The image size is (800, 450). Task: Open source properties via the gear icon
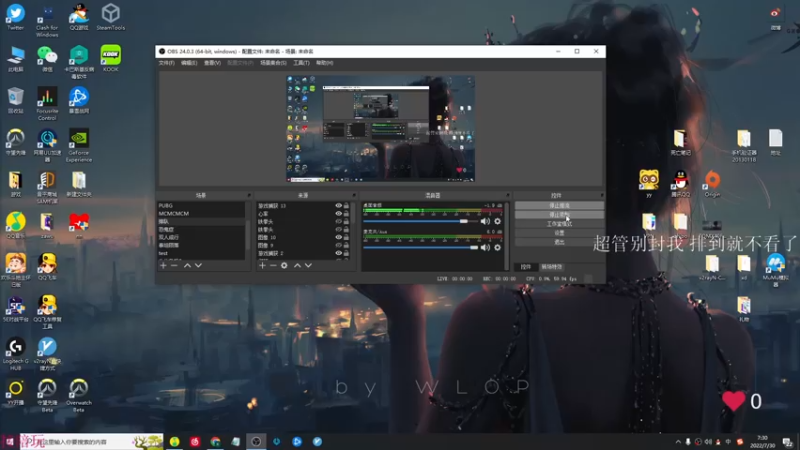(x=284, y=265)
